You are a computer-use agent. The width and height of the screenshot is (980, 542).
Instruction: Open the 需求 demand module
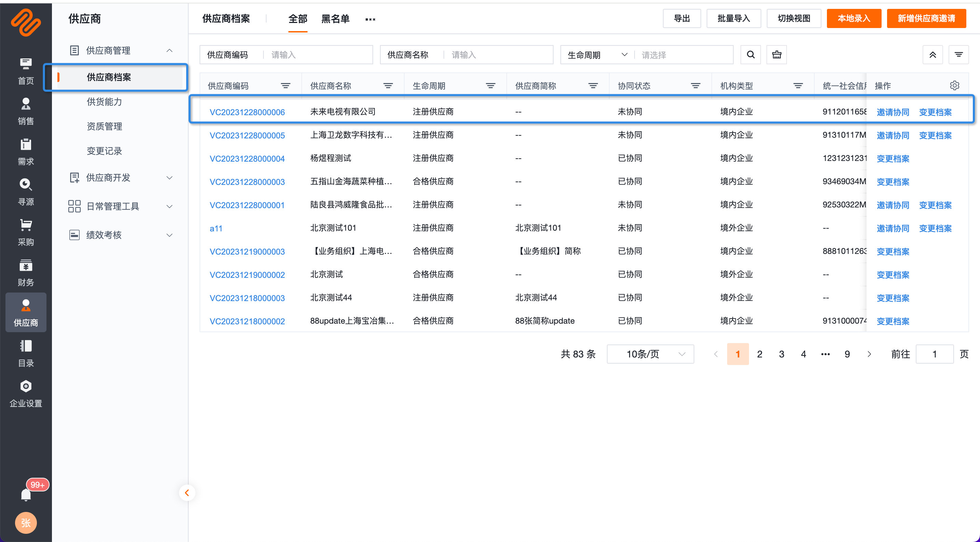(x=26, y=152)
